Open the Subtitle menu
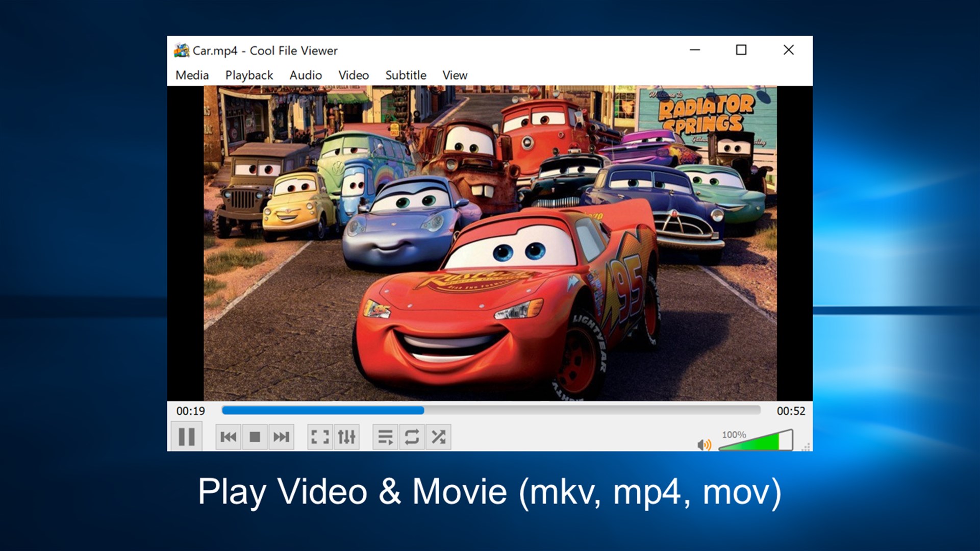The image size is (980, 551). coord(406,75)
